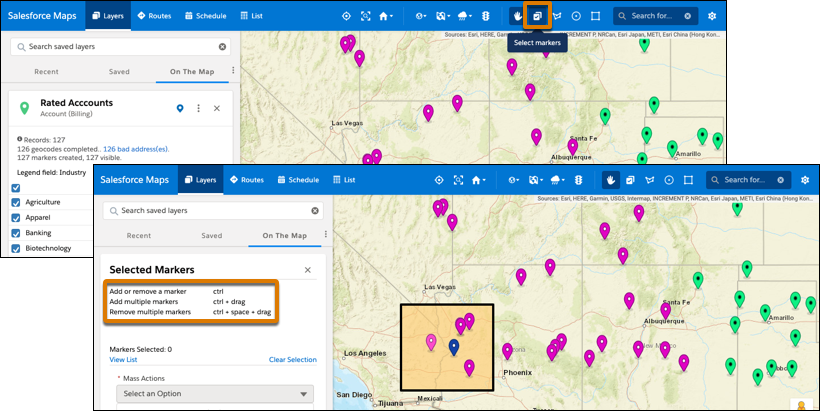The width and height of the screenshot is (820, 411).
Task: Choose the lasso shape tool in front window
Action: (x=650, y=180)
